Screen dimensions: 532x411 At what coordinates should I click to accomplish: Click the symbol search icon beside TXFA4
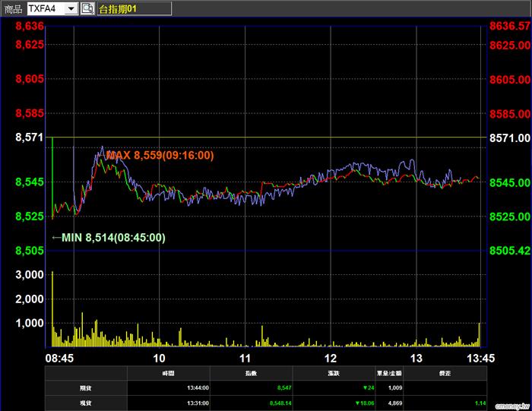(x=87, y=9)
